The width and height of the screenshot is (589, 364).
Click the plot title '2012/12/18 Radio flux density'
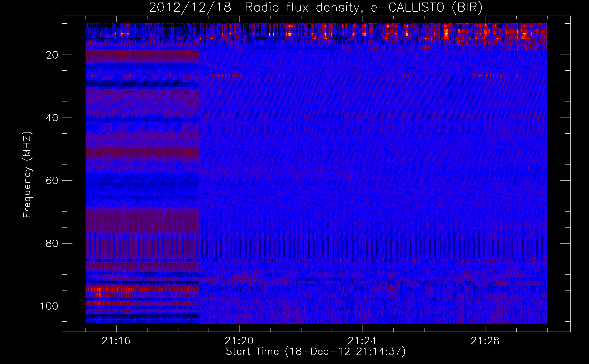[x=316, y=8]
